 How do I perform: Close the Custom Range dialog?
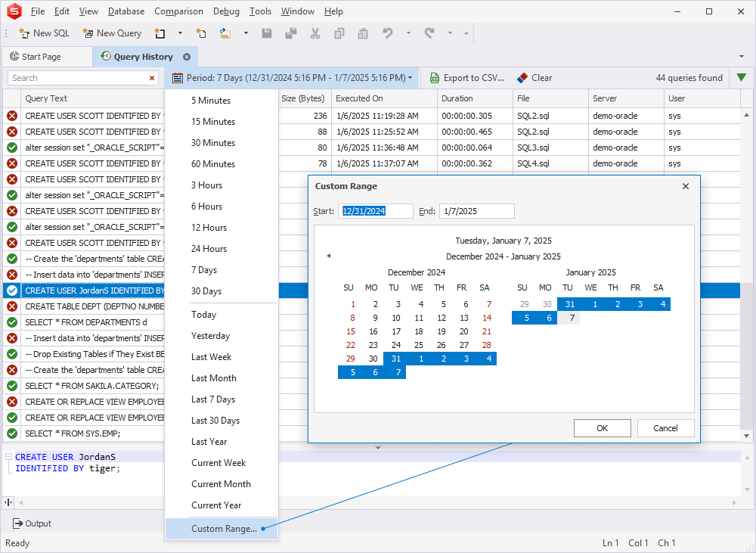(x=686, y=186)
